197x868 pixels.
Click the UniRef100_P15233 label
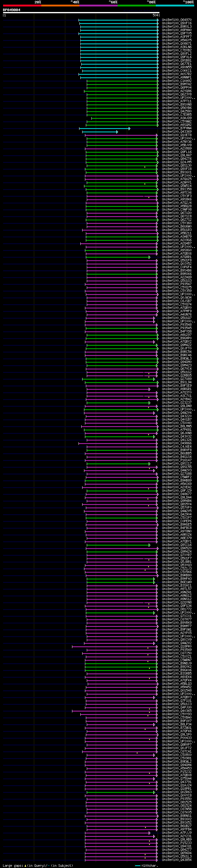177,843
